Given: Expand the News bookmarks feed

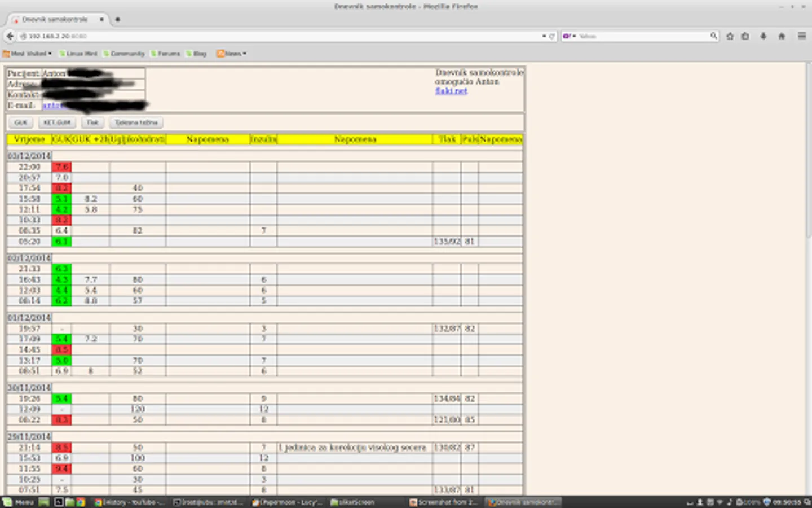Looking at the screenshot, I should point(232,54).
